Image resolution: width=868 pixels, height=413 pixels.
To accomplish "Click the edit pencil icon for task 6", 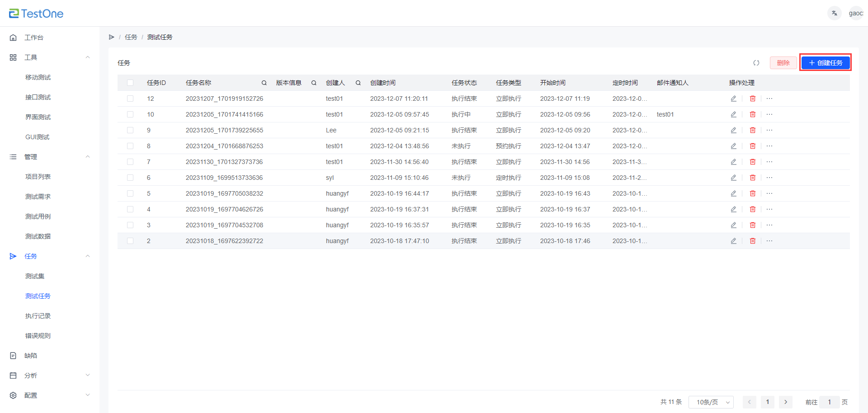I will tap(733, 178).
